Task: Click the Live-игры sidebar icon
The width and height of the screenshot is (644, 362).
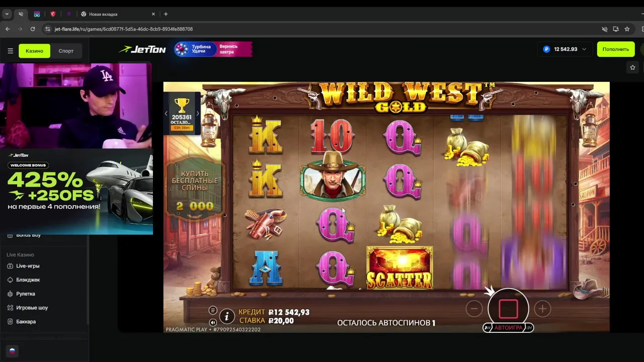Action: 10,266
